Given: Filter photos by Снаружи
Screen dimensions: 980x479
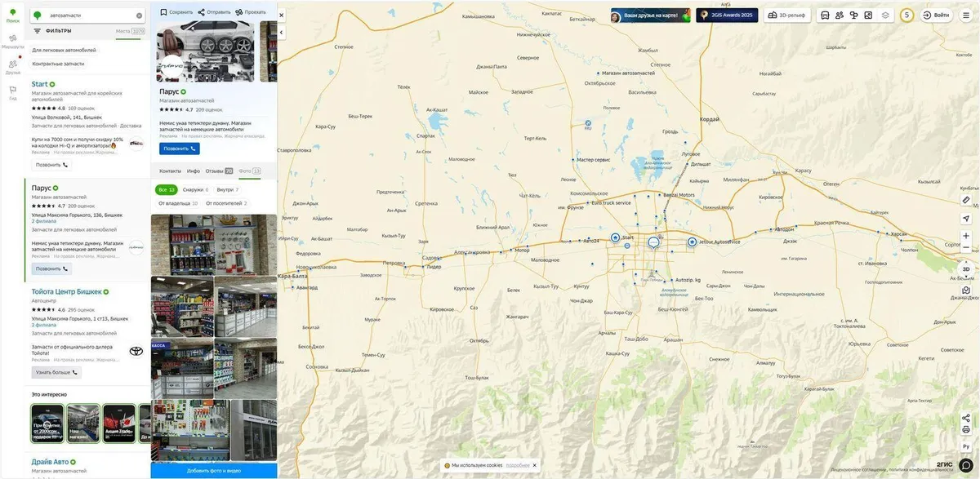Looking at the screenshot, I should point(195,189).
